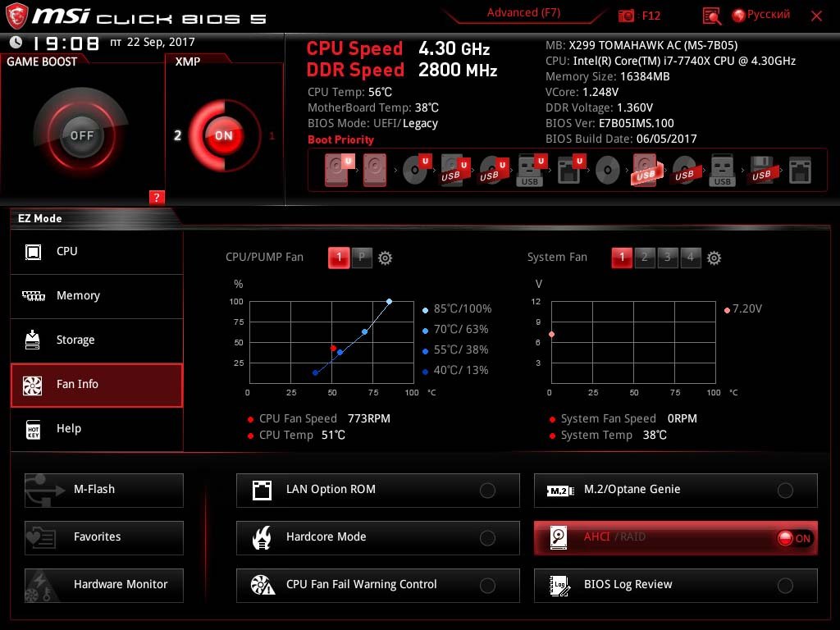Select the legacy optical drive boot icon
Image resolution: width=840 pixels, height=630 pixels.
(608, 171)
